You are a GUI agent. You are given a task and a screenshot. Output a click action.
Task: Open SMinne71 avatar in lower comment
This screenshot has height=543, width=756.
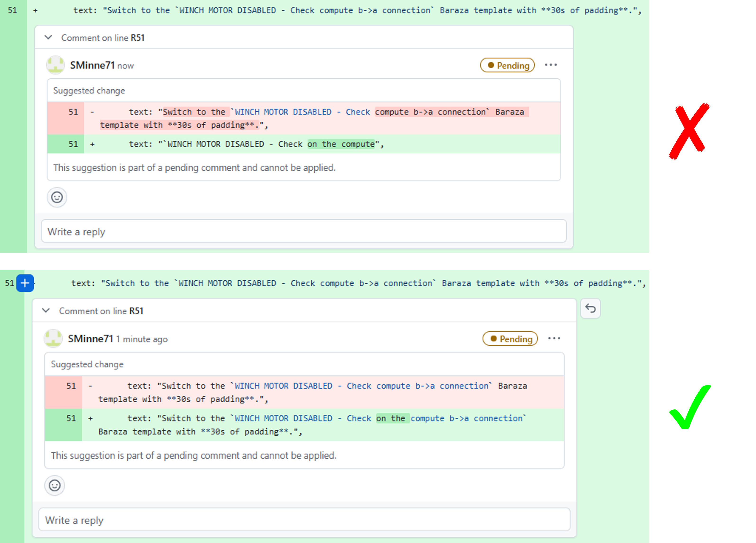(x=53, y=339)
